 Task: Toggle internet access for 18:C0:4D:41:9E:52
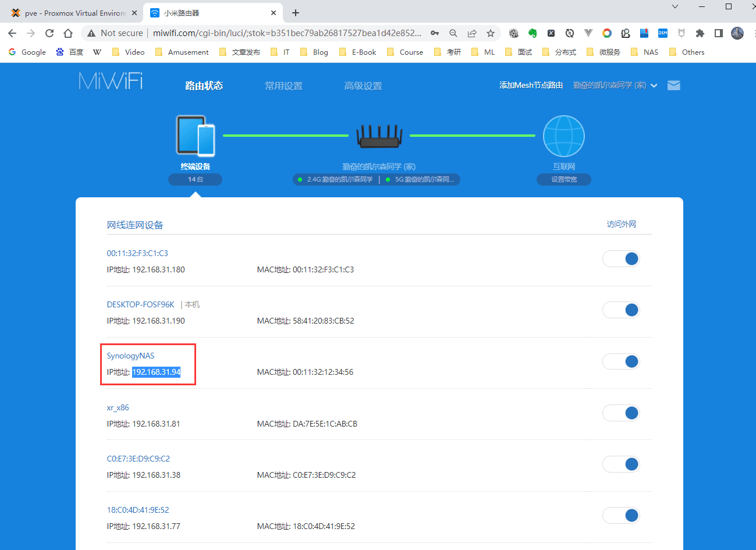click(621, 515)
